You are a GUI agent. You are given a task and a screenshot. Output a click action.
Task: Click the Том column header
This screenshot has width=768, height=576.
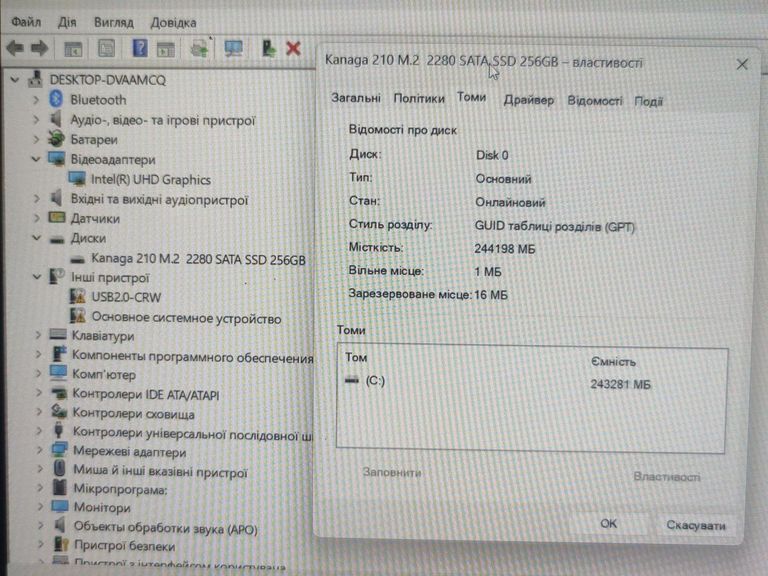click(x=356, y=358)
